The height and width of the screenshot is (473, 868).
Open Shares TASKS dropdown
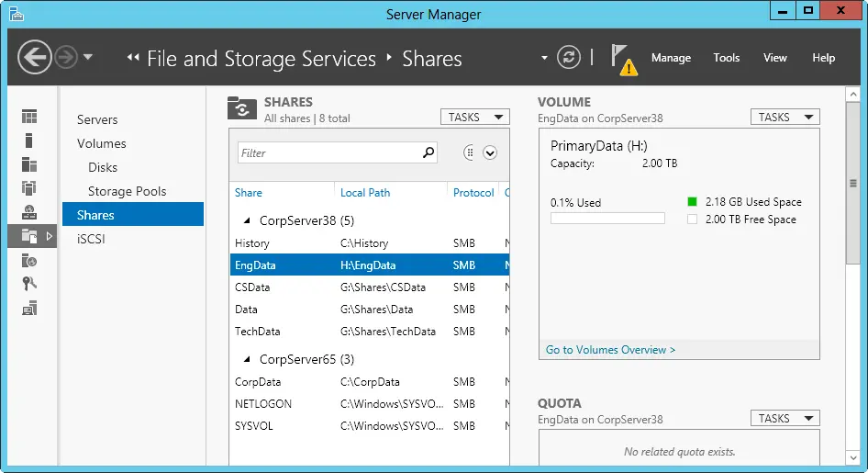coord(475,118)
